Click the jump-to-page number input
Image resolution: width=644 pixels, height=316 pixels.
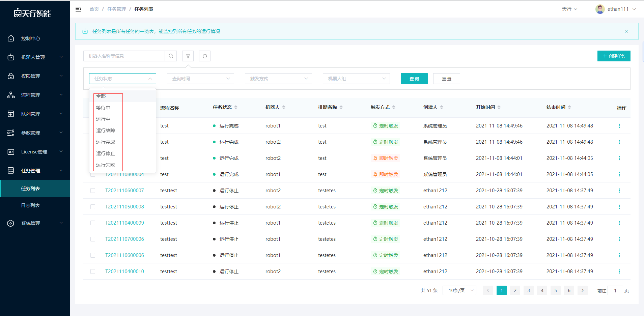[x=615, y=290]
